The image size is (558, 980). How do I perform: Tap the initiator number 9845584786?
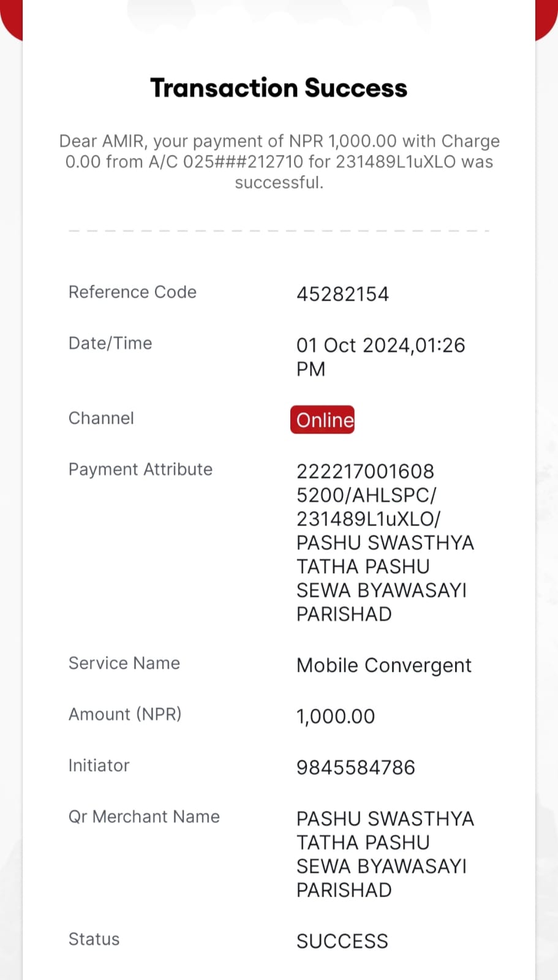pos(356,767)
